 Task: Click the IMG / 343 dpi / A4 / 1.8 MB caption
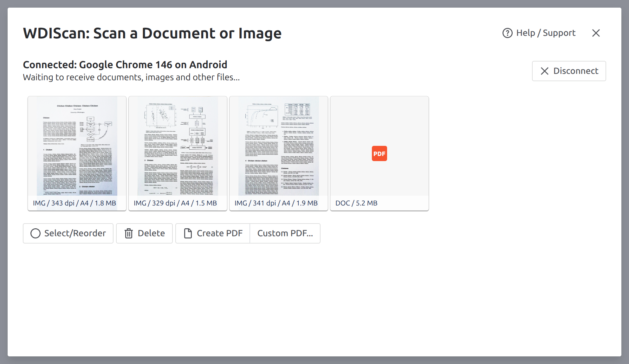[75, 203]
